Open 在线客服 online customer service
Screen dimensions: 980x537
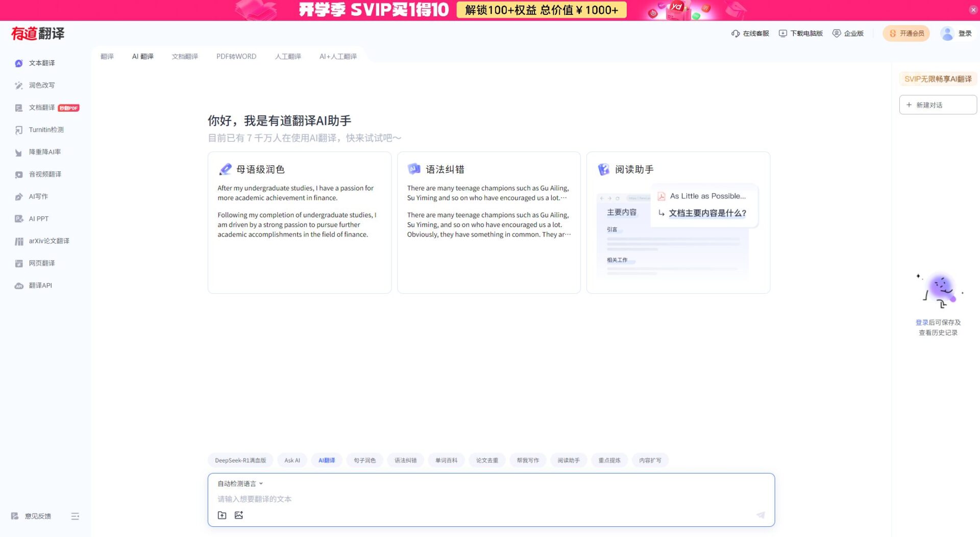[x=751, y=33]
